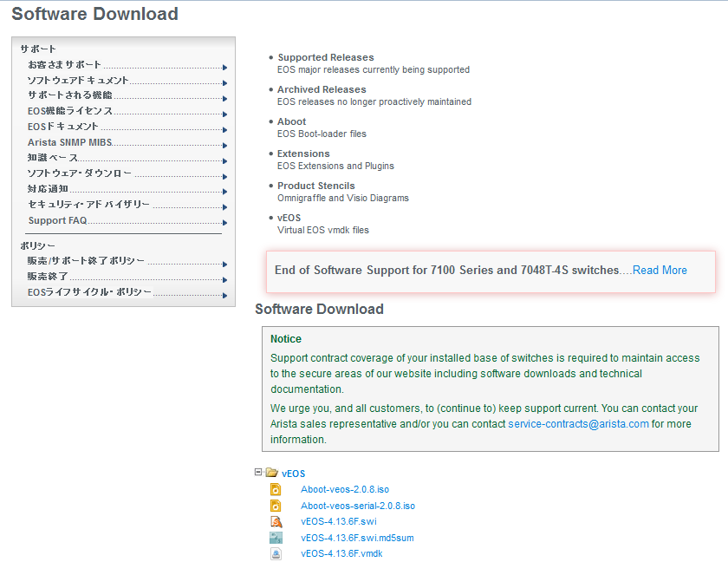Click the arrow beside お客さまサポート
Viewport: 728px width, 562px height.
[224, 67]
